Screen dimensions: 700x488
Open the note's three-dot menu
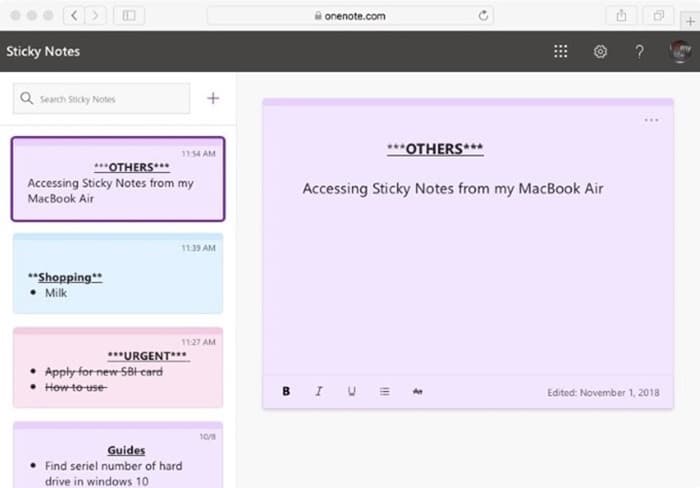(651, 120)
